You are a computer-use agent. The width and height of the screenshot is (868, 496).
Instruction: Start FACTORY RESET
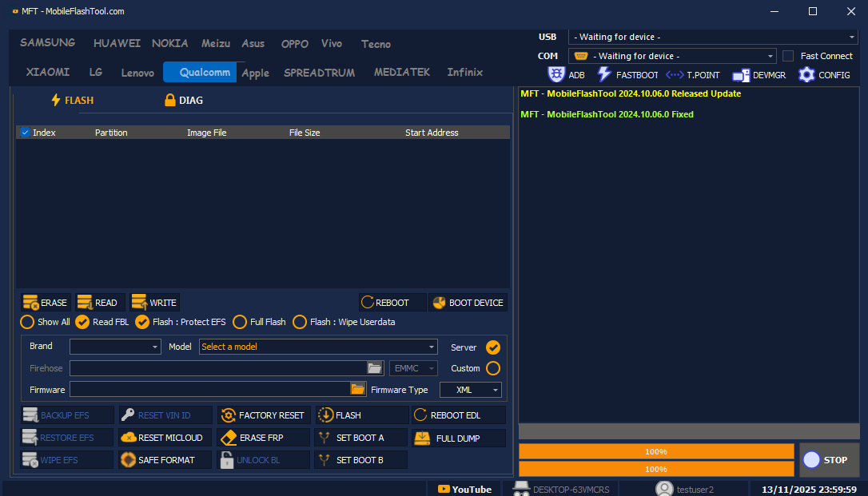point(263,415)
